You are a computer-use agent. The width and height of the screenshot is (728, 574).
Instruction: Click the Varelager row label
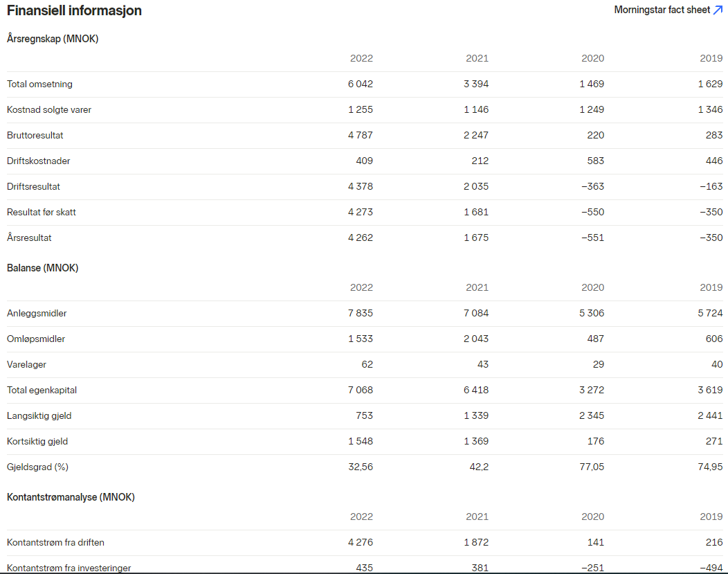point(26,365)
